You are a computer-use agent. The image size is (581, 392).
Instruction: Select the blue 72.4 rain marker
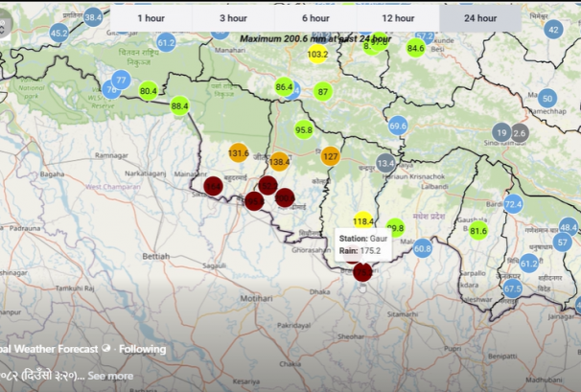513,204
